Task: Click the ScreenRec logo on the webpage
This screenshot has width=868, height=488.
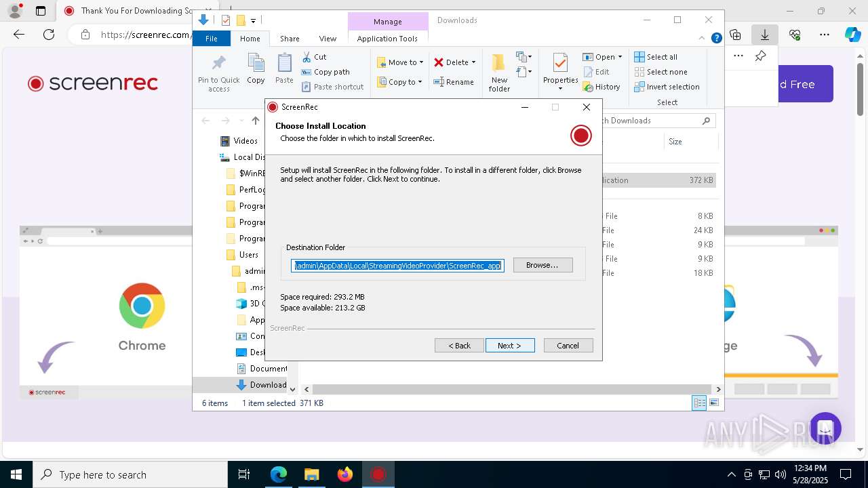Action: click(93, 83)
